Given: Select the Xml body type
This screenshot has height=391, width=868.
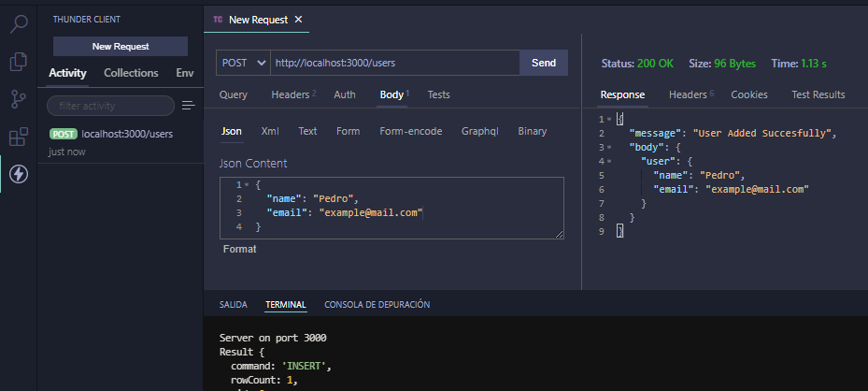Looking at the screenshot, I should [x=270, y=131].
